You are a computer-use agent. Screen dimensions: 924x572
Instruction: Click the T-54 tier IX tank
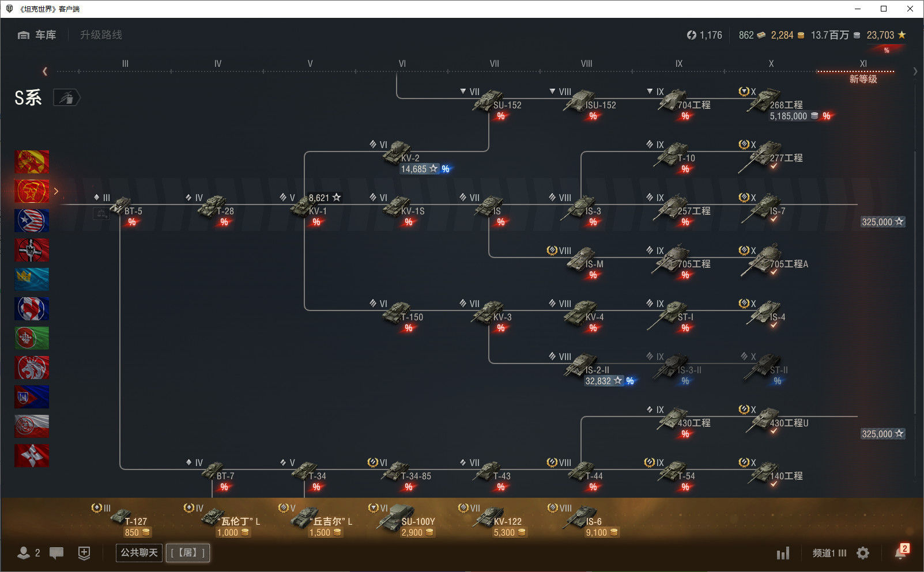pyautogui.click(x=673, y=472)
